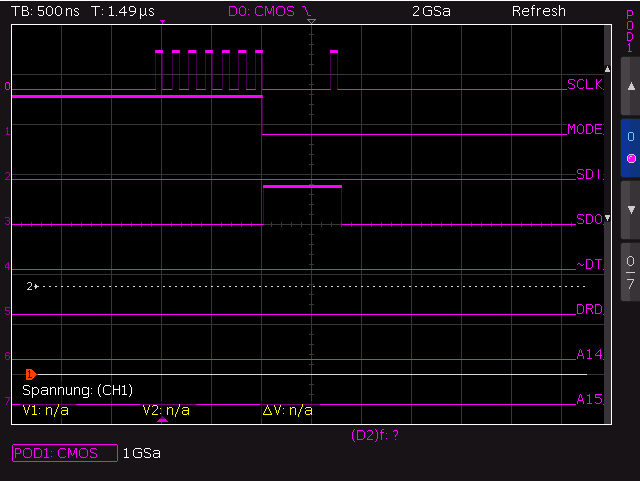Open the D0: CMOS trigger source readout

click(261, 11)
